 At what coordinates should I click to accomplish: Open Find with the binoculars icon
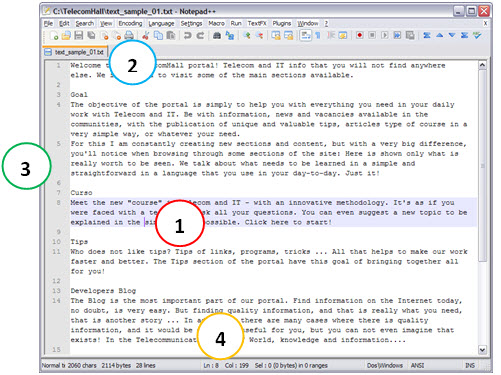click(x=217, y=35)
